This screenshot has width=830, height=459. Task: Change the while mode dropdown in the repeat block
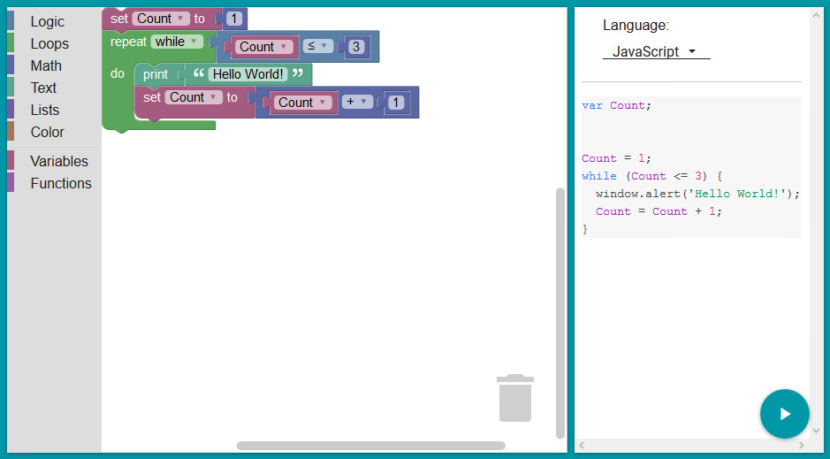click(177, 41)
